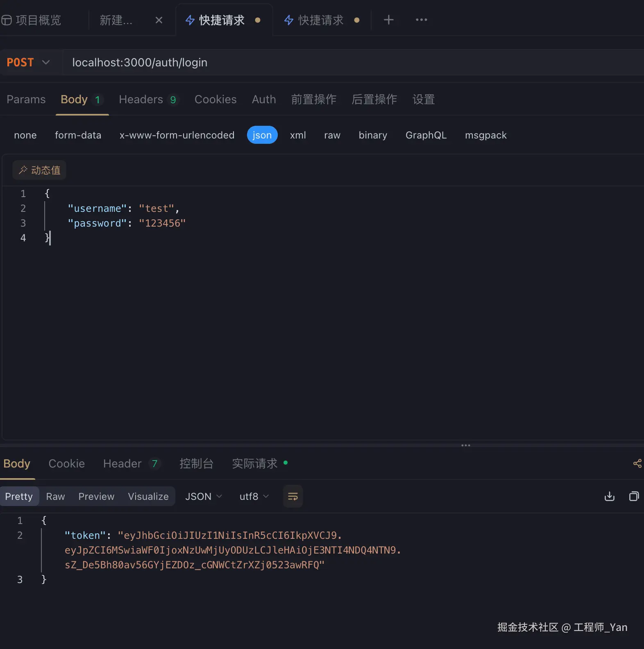Select the xml body type
Viewport: 644px width, 649px height.
(x=298, y=135)
